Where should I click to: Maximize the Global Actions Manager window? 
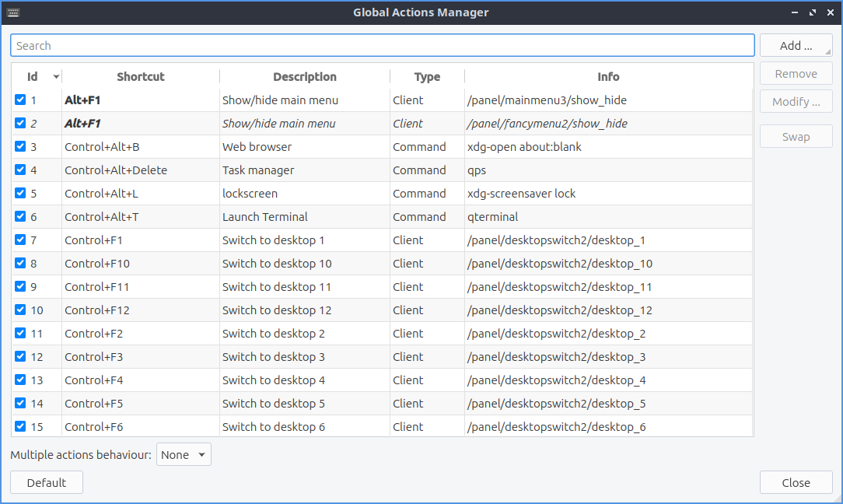(813, 12)
